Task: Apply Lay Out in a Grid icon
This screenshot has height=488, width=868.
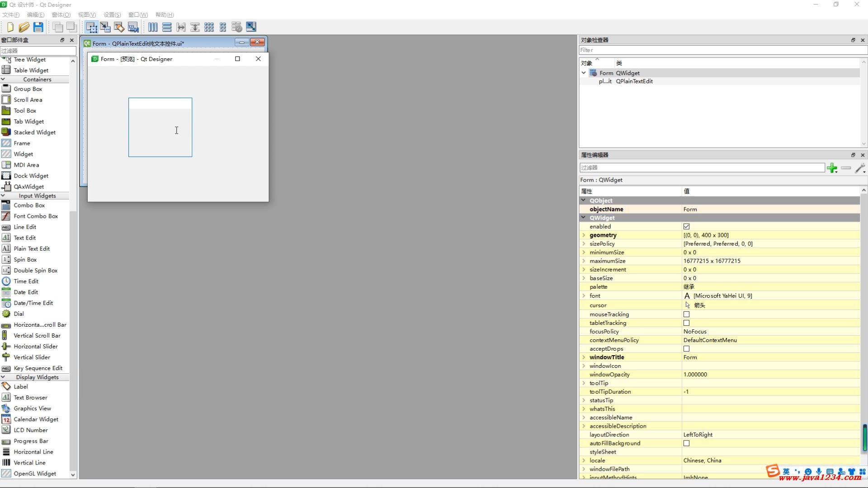Action: coord(209,27)
